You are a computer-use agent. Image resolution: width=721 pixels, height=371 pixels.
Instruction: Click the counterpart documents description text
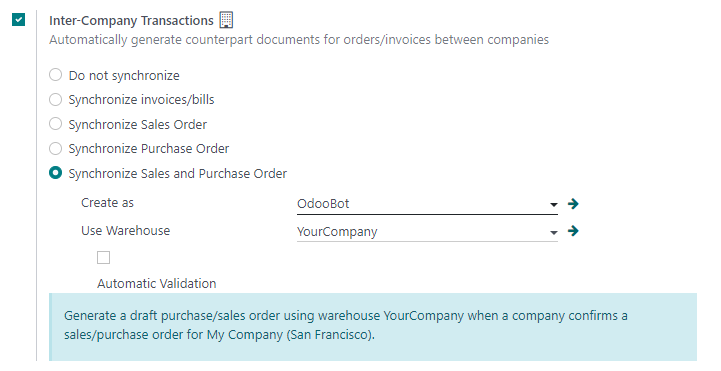[299, 40]
